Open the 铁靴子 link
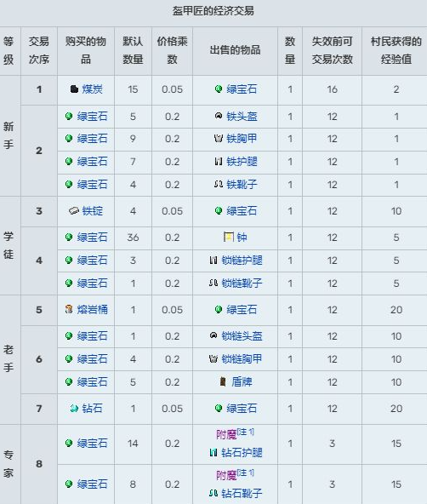This screenshot has width=427, height=504. point(242,184)
